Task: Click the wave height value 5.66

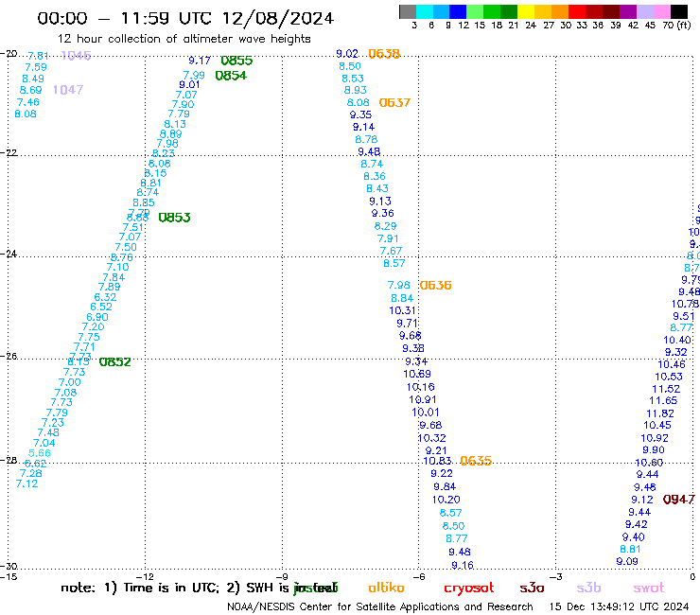Action: [x=40, y=453]
